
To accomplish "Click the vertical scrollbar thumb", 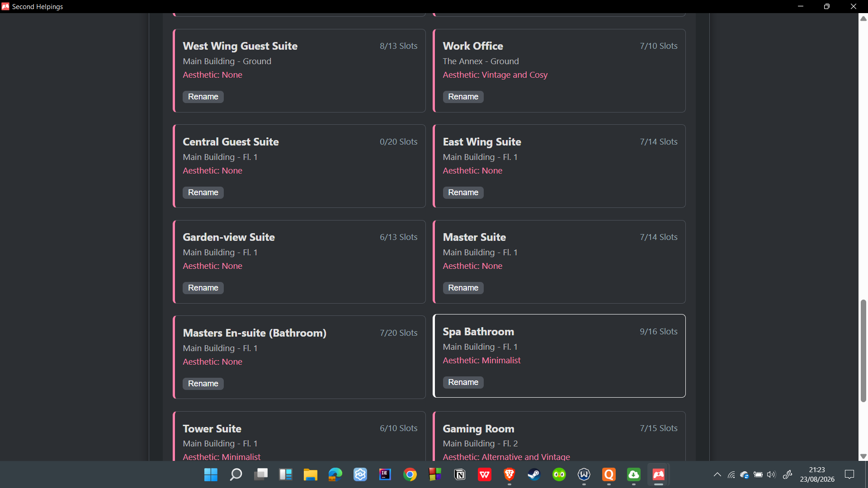I will 863,351.
